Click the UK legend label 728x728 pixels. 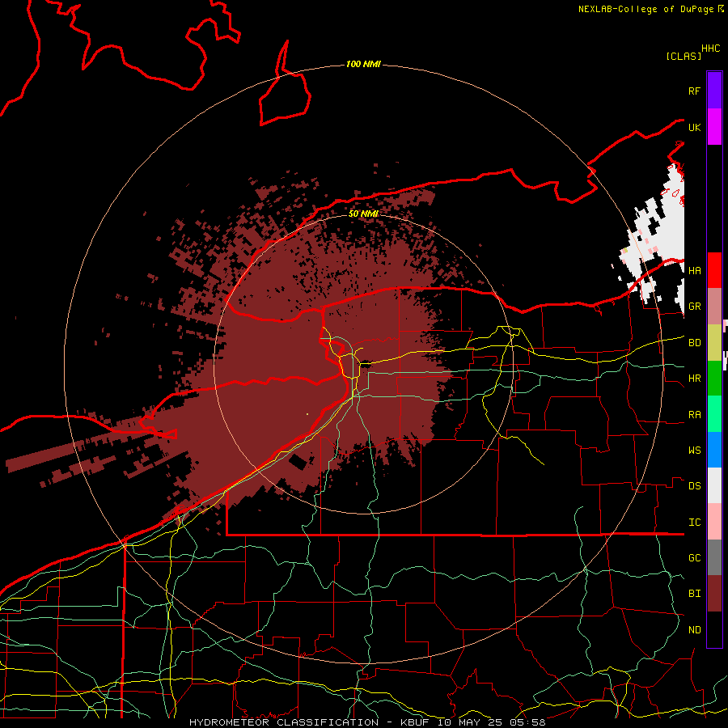(x=694, y=128)
